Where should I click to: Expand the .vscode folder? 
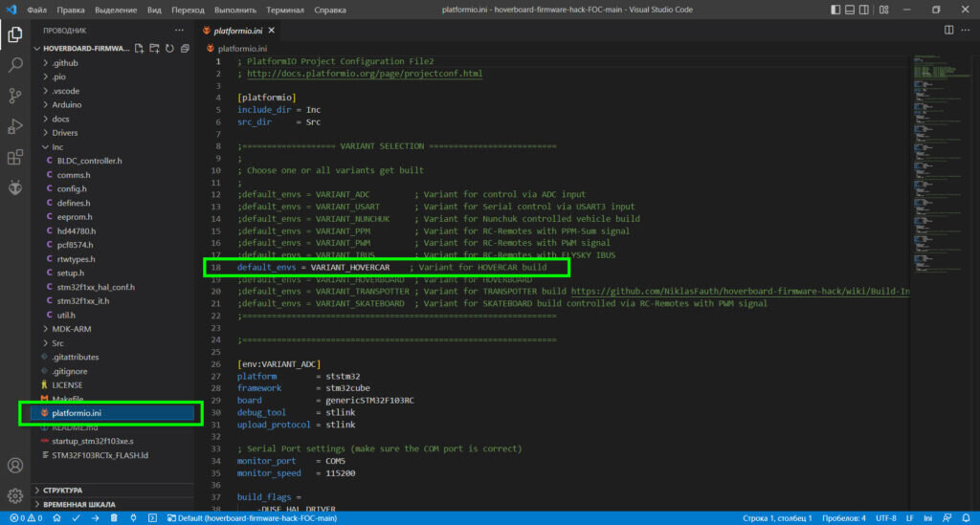click(x=113, y=91)
